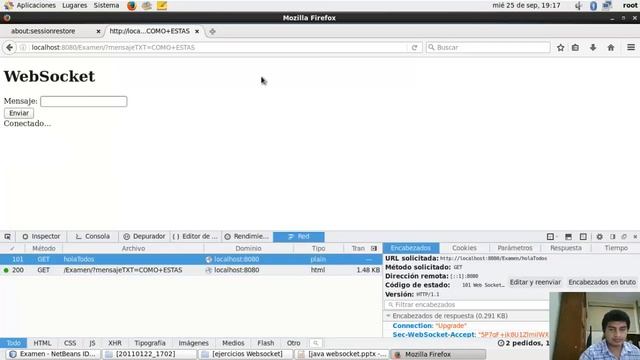
Task: Filter network requests by JS
Action: 92,343
